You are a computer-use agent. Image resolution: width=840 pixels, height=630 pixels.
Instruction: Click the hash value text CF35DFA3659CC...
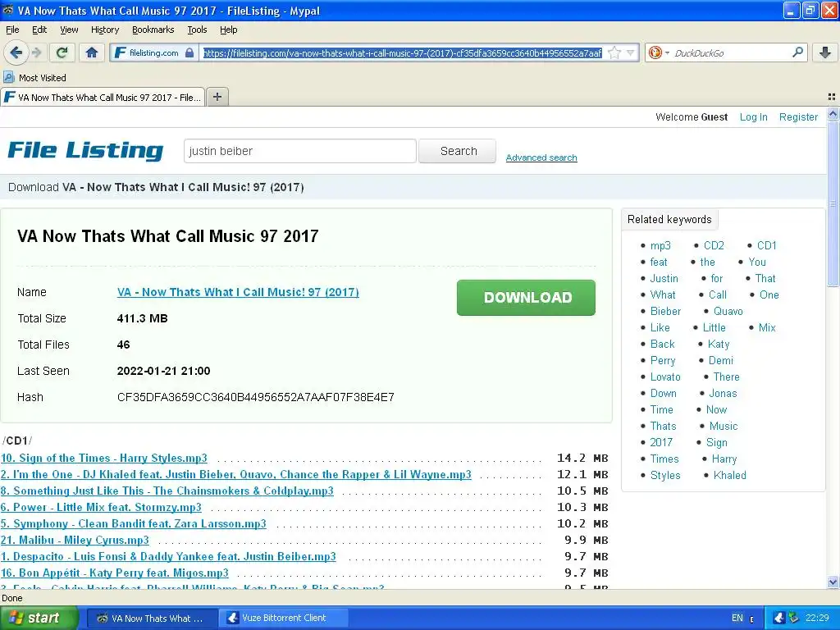click(x=256, y=397)
